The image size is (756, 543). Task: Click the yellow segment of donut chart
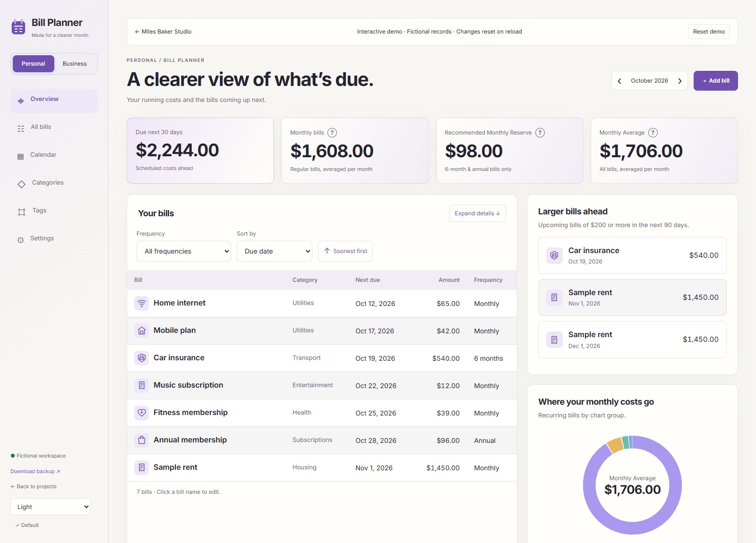[615, 445]
